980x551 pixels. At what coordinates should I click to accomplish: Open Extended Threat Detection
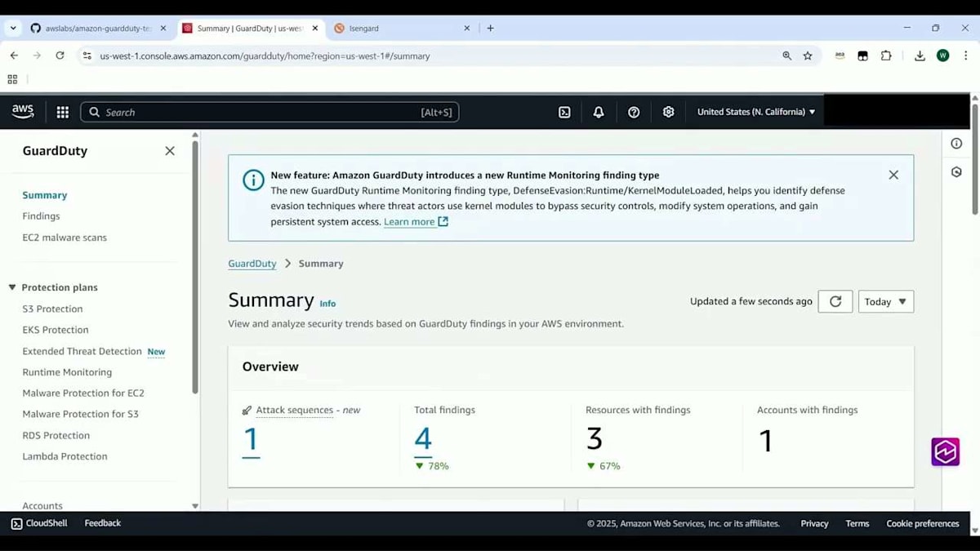point(82,351)
